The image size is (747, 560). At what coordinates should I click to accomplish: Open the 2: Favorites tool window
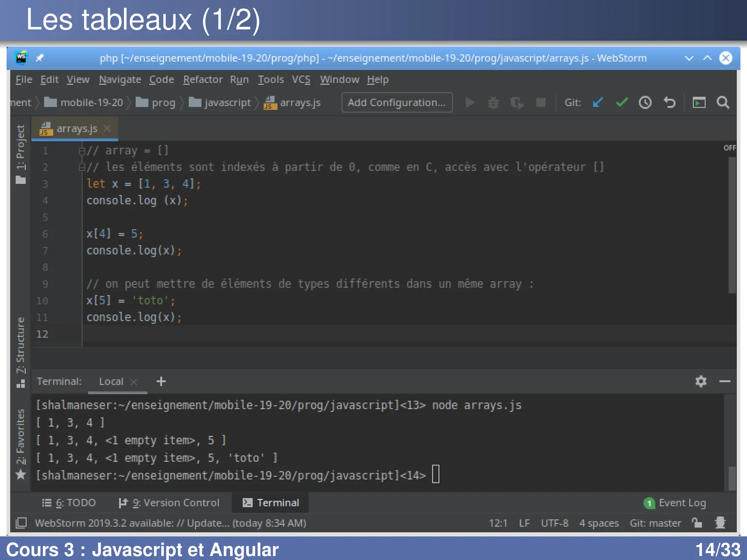click(x=21, y=444)
